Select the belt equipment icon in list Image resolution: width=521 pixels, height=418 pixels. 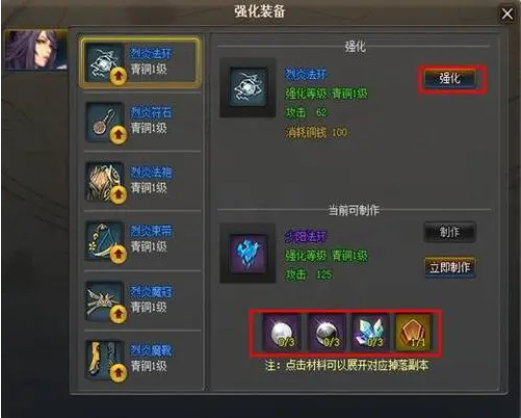(x=105, y=241)
